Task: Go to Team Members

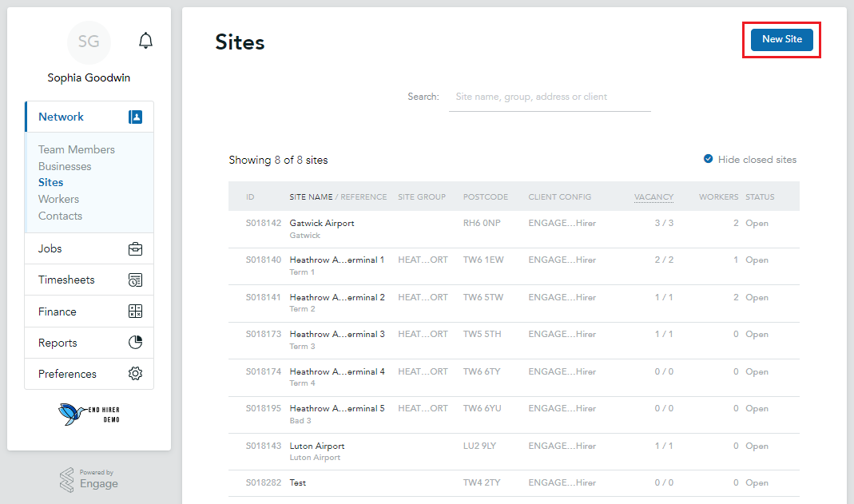Action: pyautogui.click(x=76, y=149)
